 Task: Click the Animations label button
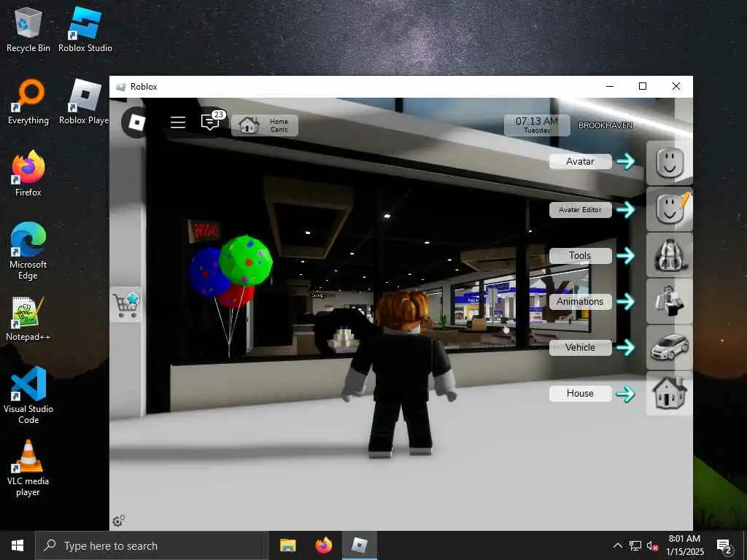pyautogui.click(x=580, y=301)
